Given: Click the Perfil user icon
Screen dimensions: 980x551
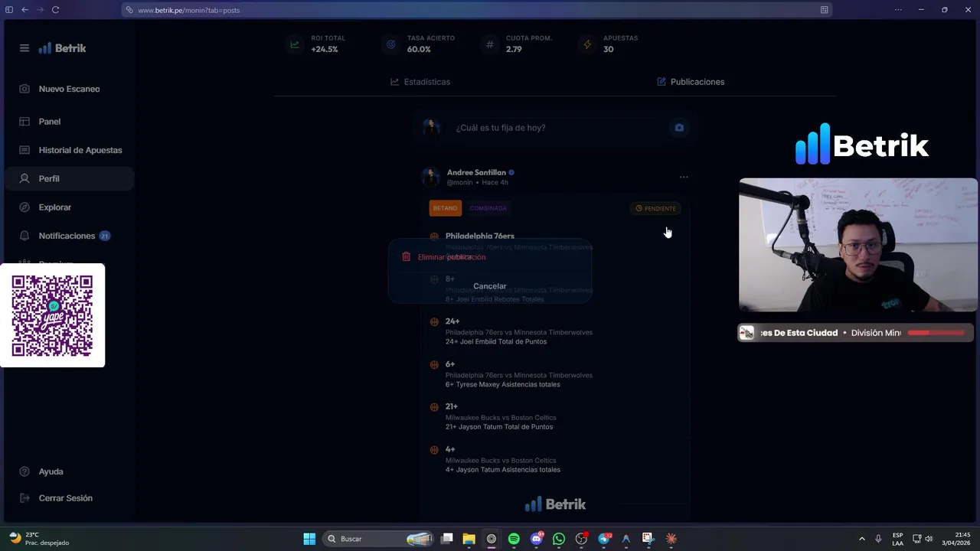Looking at the screenshot, I should pyautogui.click(x=24, y=178).
